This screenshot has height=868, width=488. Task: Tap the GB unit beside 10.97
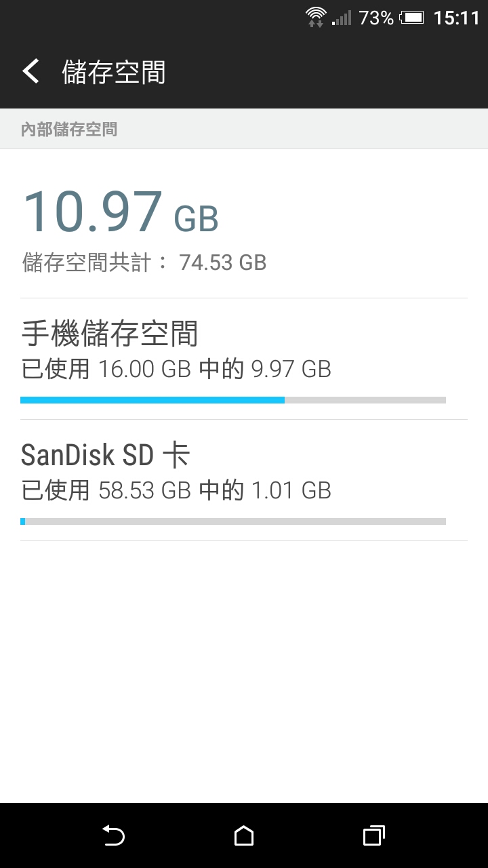coord(197,219)
